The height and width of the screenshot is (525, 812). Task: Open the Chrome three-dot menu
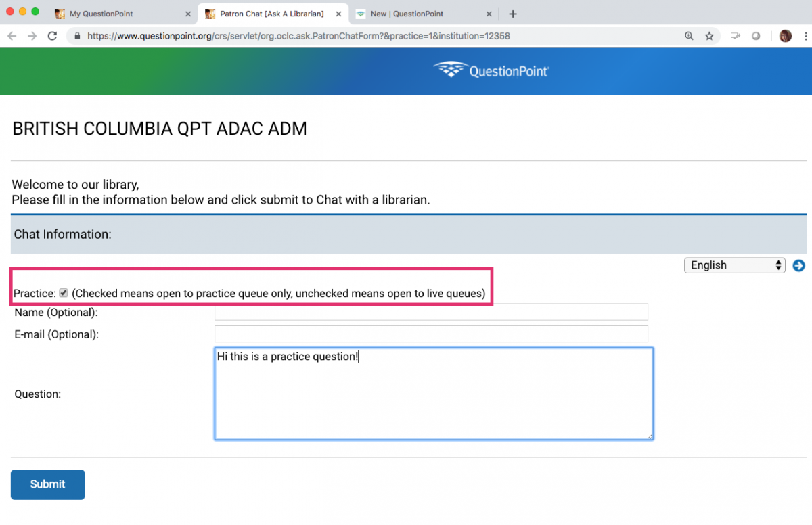pos(804,36)
